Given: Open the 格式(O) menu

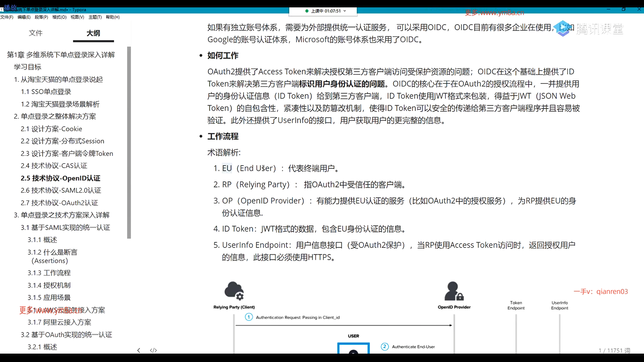Looking at the screenshot, I should [x=59, y=17].
